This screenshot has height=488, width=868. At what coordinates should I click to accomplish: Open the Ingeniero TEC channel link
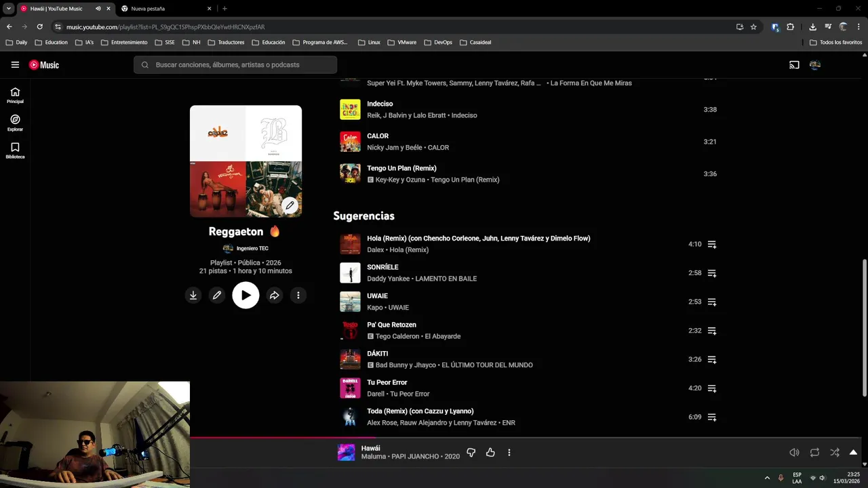pos(252,248)
